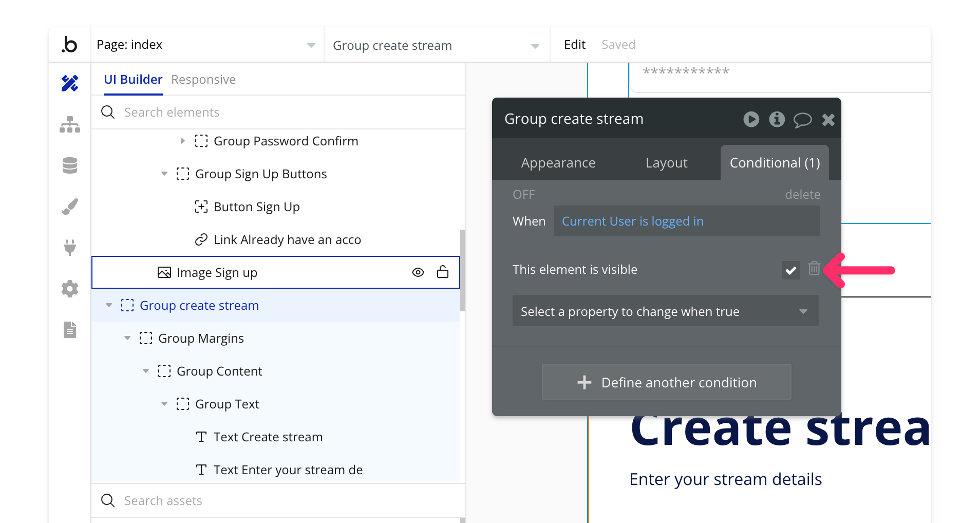Toggle the lock on Image Sign up
This screenshot has height=523, width=980.
pyautogui.click(x=442, y=272)
